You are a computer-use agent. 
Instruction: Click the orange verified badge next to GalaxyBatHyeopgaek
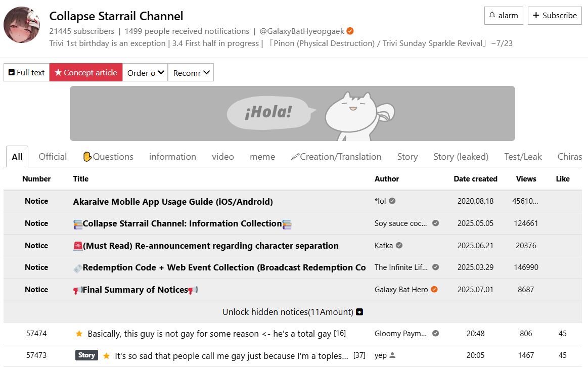point(350,31)
